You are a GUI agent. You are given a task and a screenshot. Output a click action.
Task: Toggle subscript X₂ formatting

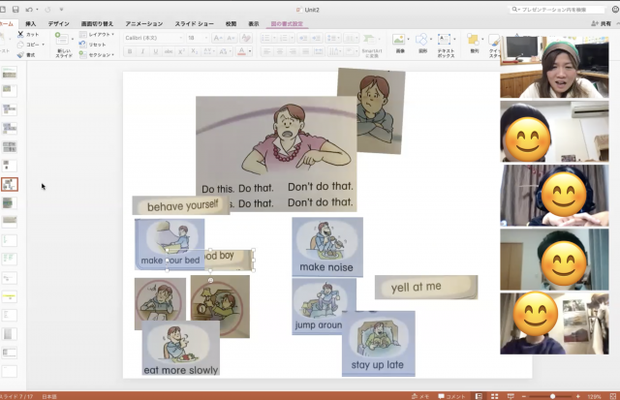pyautogui.click(x=194, y=51)
